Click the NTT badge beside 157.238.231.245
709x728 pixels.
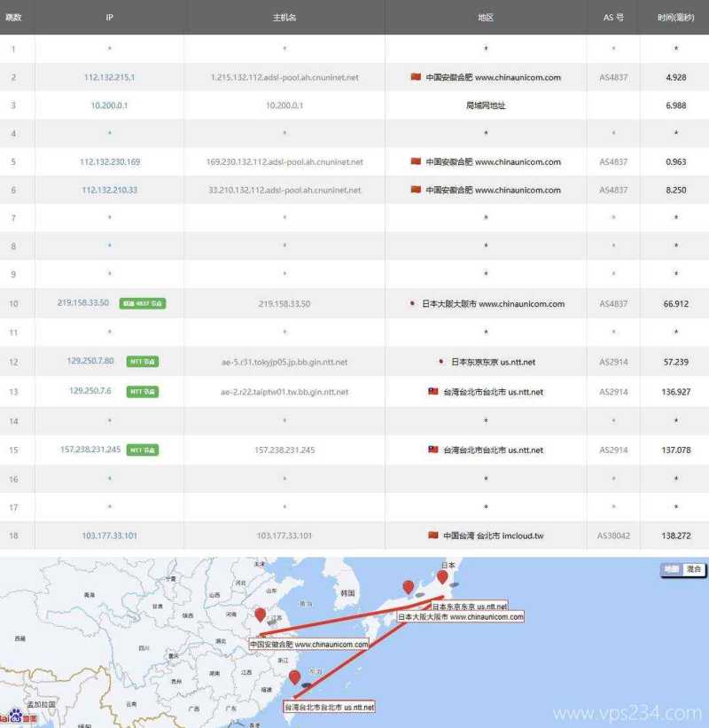coord(143,450)
